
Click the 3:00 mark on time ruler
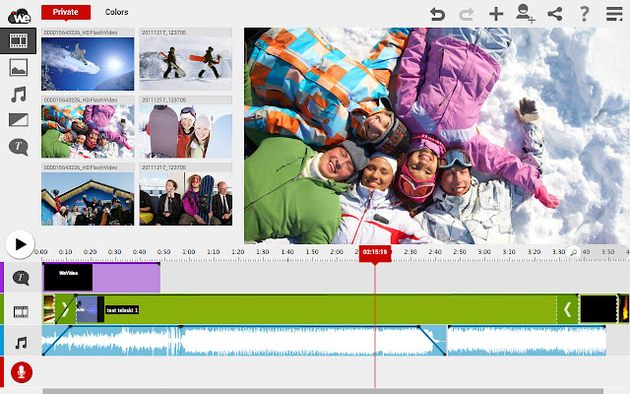[x=484, y=252]
